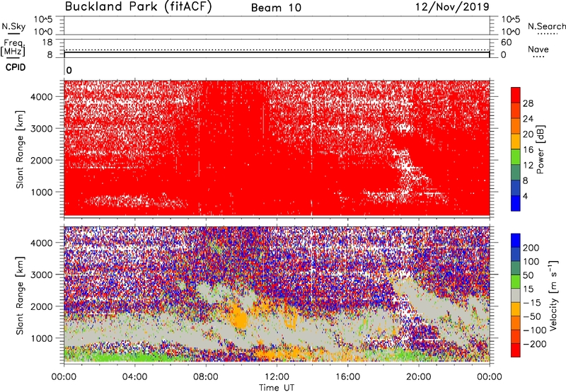Click the velocity colorbar label 200
Image resolution: width=566 pixels, height=392 pixels.
click(x=531, y=248)
